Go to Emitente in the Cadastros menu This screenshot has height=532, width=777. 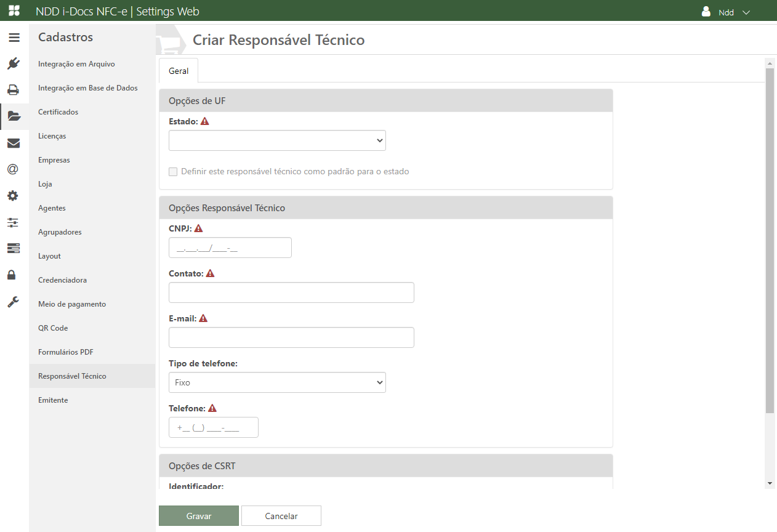point(53,400)
